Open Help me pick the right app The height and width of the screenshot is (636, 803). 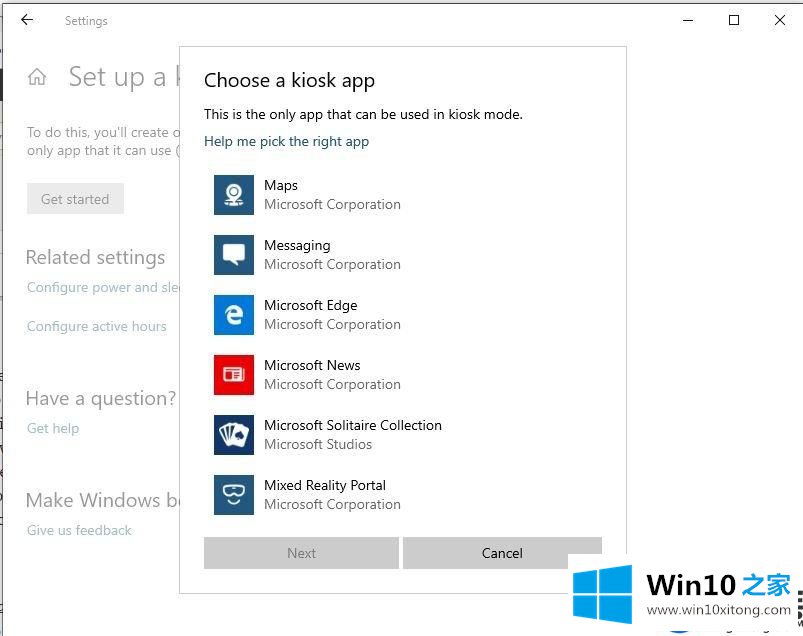286,141
